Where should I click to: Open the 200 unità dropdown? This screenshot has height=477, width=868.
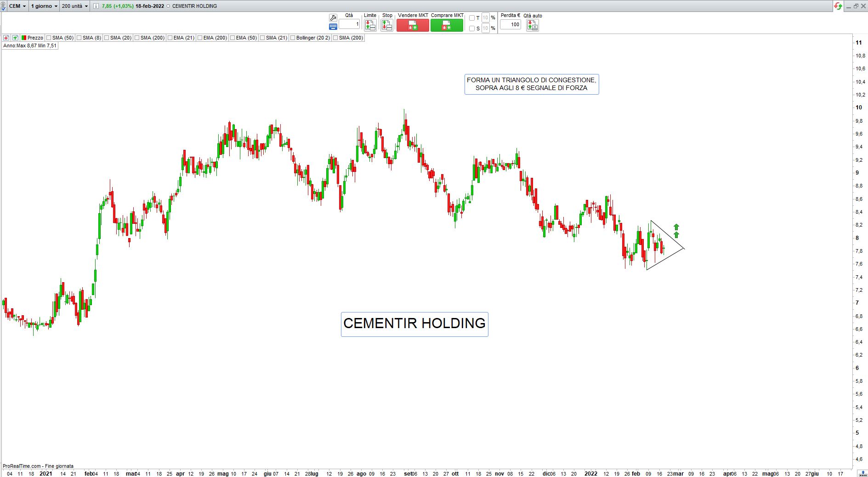point(74,6)
